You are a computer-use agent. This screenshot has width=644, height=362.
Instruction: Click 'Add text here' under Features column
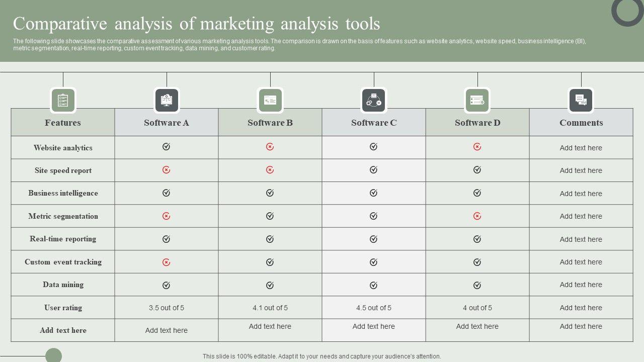pos(63,330)
